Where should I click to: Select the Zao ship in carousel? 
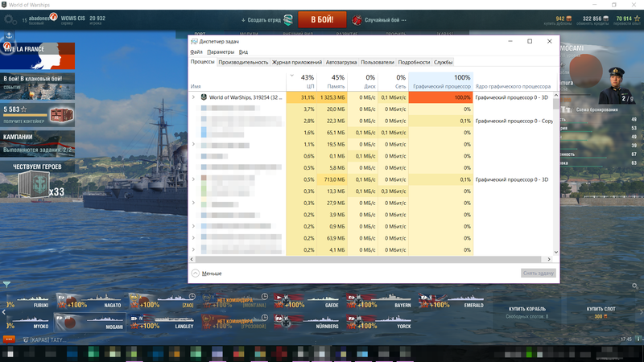click(x=162, y=302)
